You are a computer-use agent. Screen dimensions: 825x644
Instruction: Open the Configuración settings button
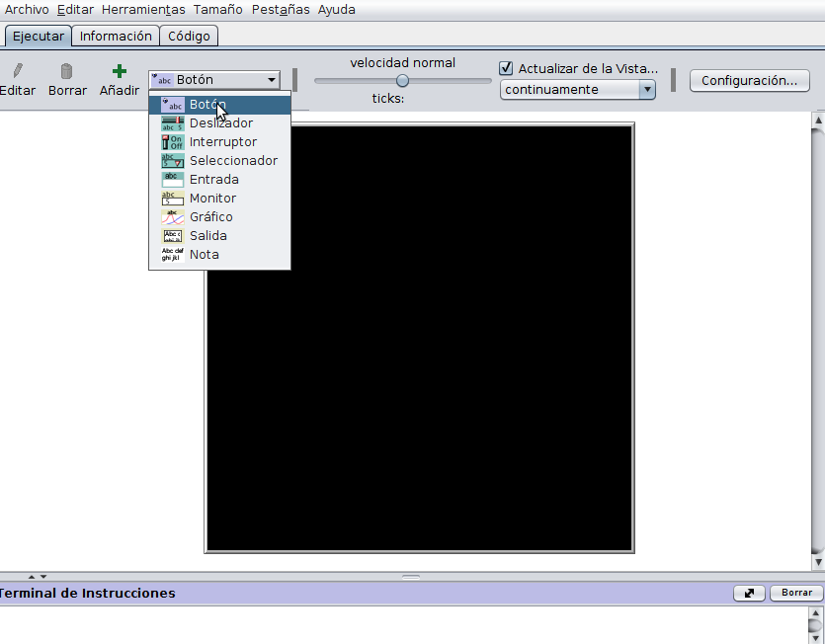point(749,81)
